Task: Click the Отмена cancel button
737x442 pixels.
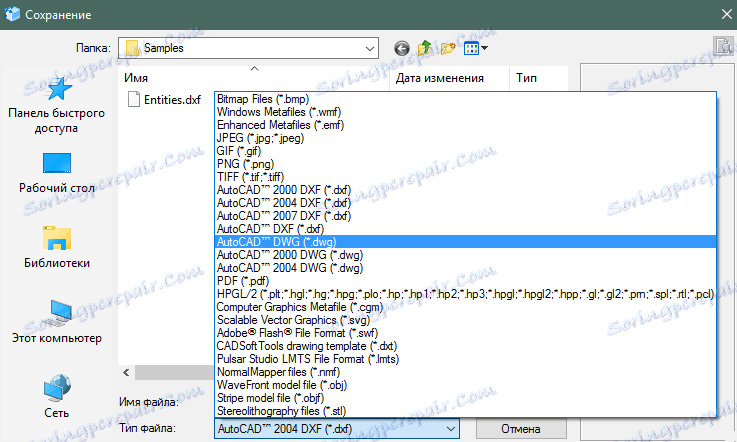Action: 521,429
